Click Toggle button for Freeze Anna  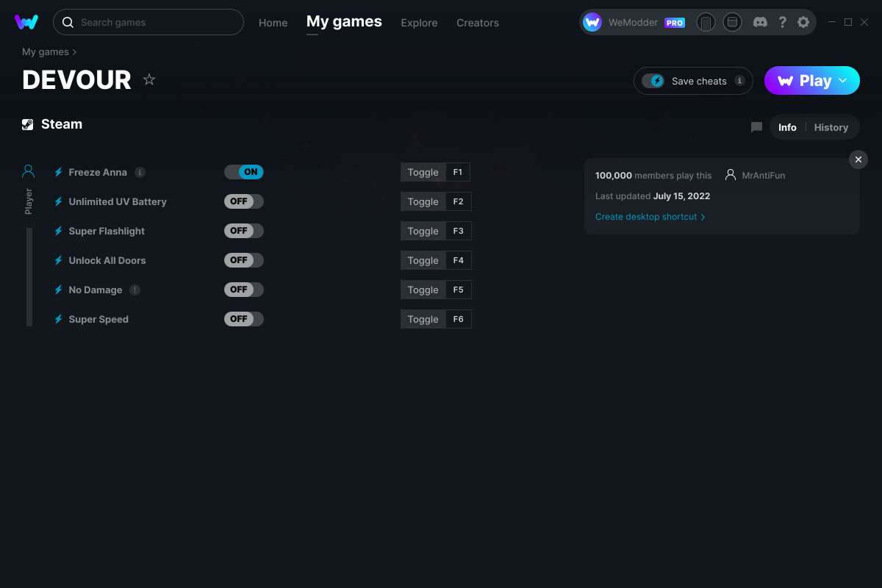click(423, 172)
